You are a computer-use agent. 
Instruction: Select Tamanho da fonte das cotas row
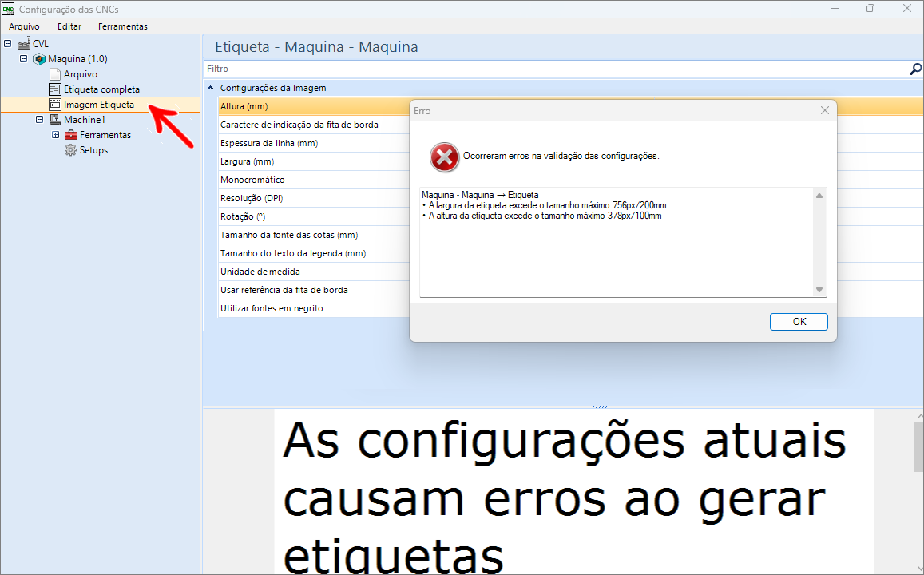click(314, 235)
